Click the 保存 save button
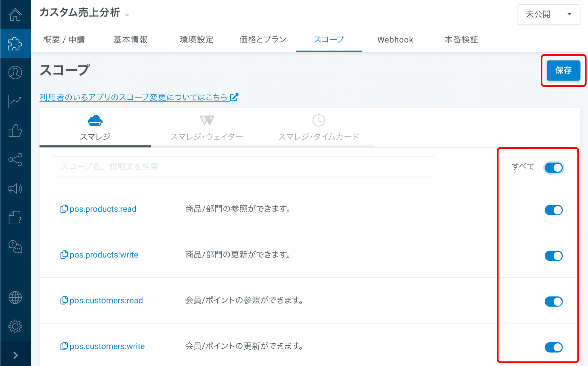The width and height of the screenshot is (588, 366). 563,70
